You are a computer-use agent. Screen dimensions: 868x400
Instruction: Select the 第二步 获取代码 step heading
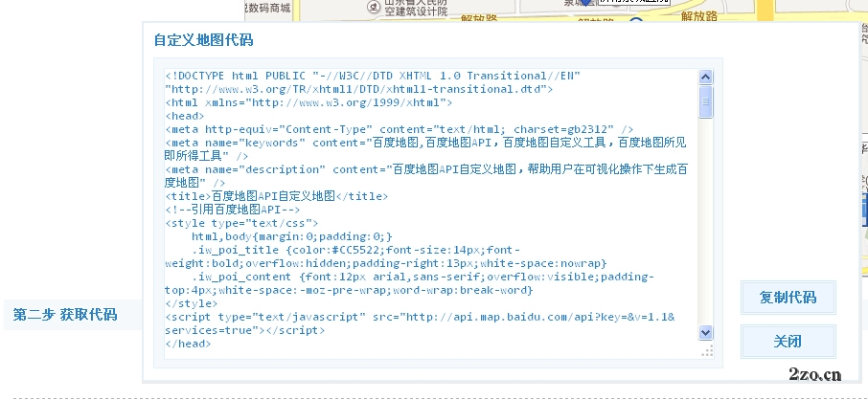pos(65,315)
